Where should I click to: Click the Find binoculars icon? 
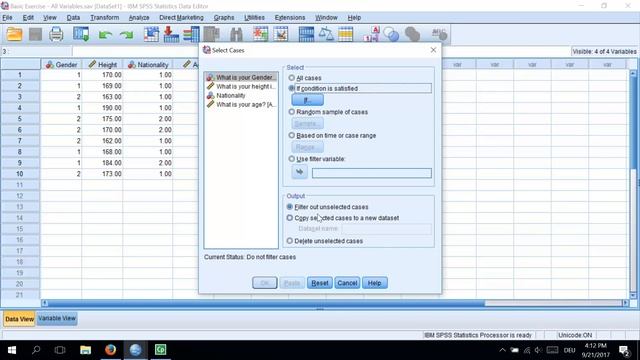click(x=236, y=35)
